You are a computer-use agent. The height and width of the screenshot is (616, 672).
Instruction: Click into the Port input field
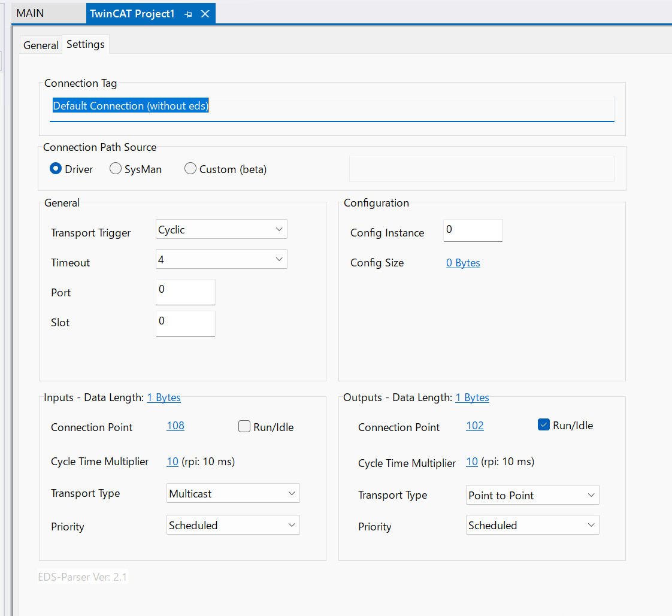185,292
